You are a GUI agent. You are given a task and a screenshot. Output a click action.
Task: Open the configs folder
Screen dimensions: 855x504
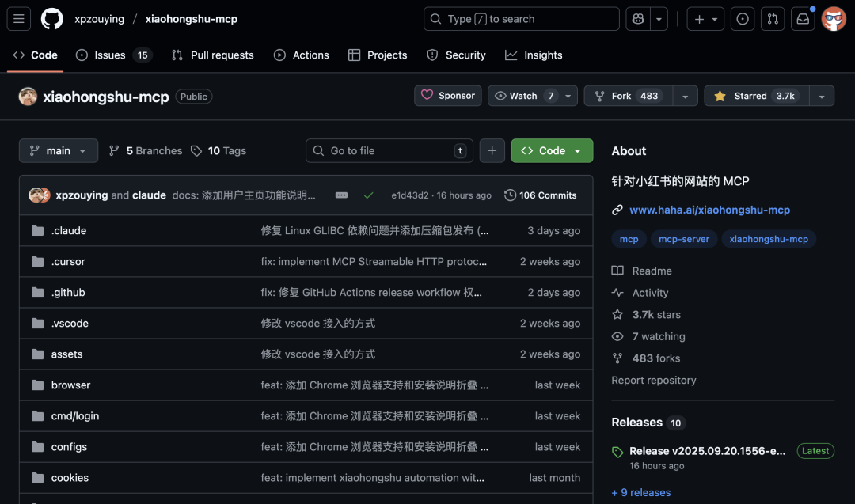point(69,447)
